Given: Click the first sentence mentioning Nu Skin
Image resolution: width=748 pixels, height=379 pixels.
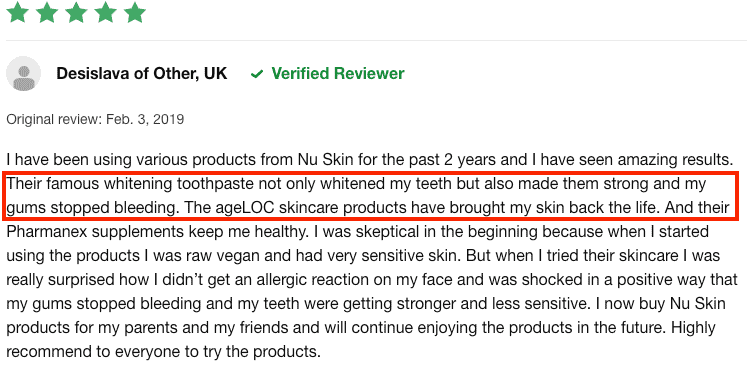Looking at the screenshot, I should click(x=369, y=159).
